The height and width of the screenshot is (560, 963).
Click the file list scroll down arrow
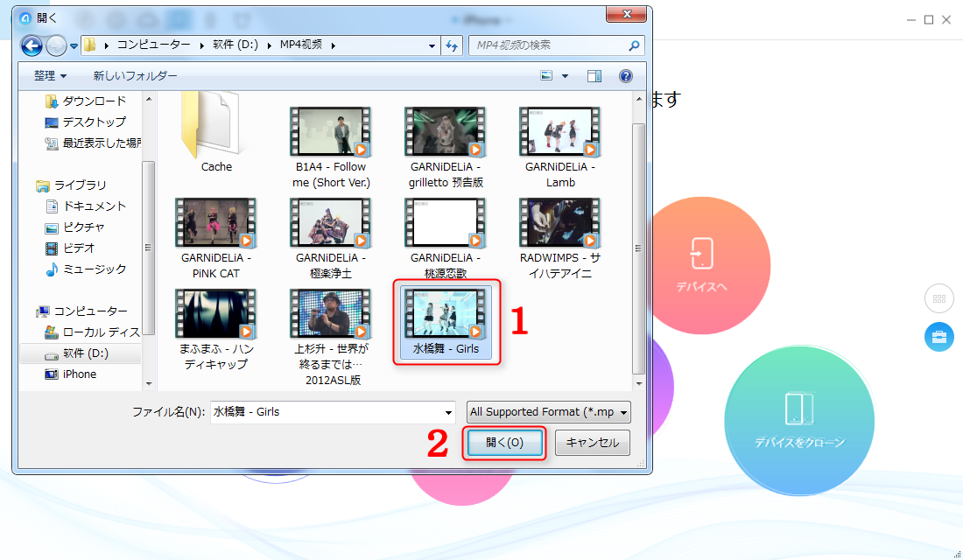coord(639,383)
